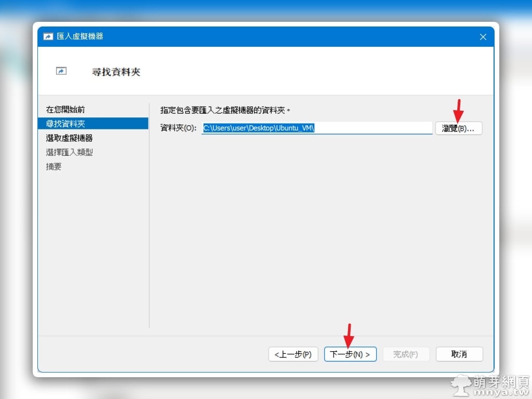532x399 pixels.
Task: Jump to the 摘要 summary step
Action: click(54, 167)
